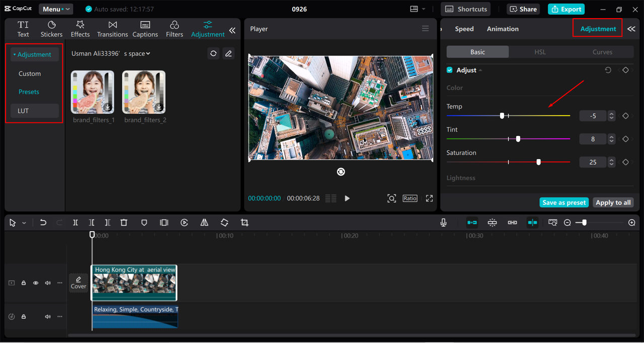Switch to the Animation tab

point(503,29)
